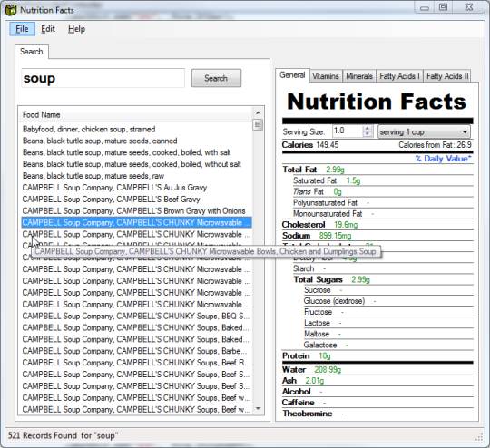Image resolution: width=490 pixels, height=448 pixels.
Task: Open the Edit menu
Action: (x=48, y=29)
